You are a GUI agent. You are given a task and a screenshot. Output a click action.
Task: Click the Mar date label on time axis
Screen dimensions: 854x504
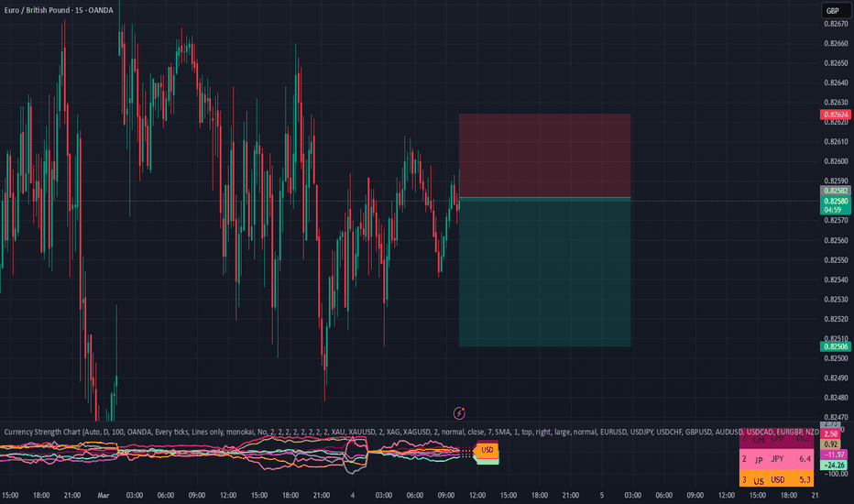point(104,495)
